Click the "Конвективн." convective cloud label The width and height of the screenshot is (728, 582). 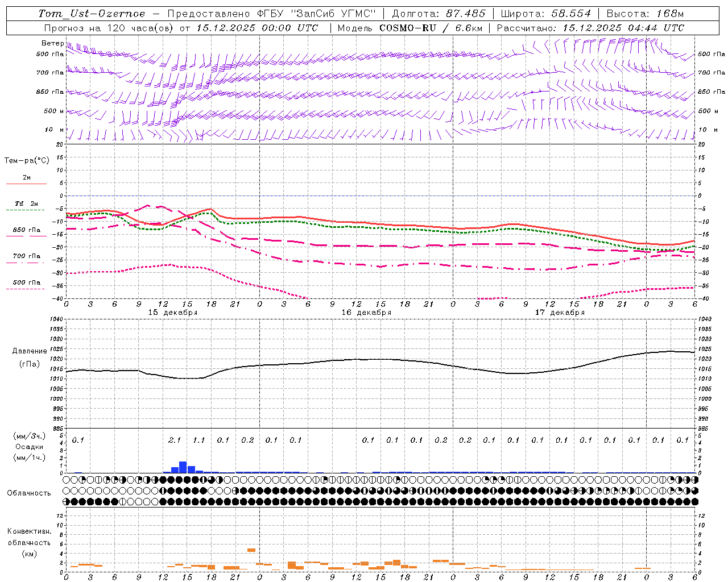(x=29, y=531)
